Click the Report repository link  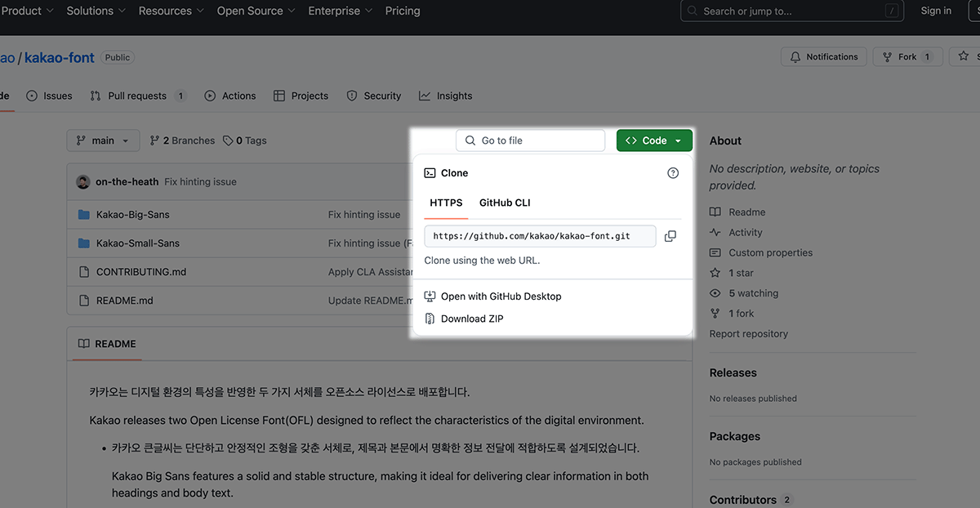click(x=749, y=334)
